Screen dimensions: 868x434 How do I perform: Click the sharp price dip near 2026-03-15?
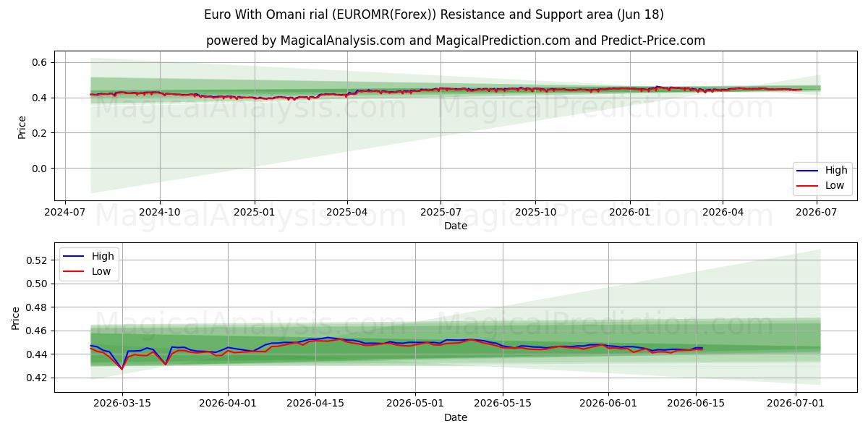point(122,369)
